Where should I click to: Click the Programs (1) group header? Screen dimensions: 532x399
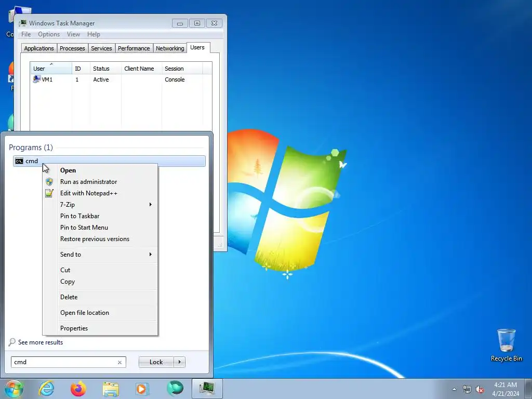[31, 147]
